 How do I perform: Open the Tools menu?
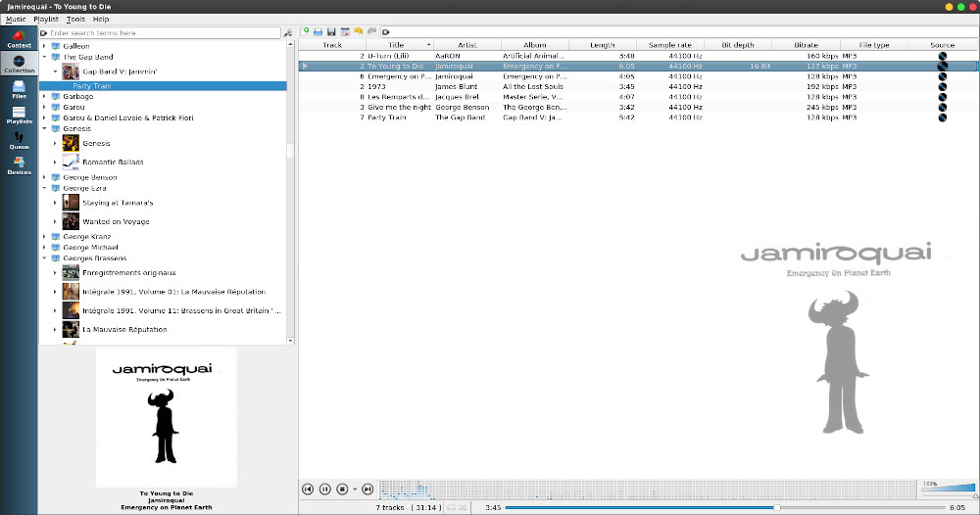(75, 20)
